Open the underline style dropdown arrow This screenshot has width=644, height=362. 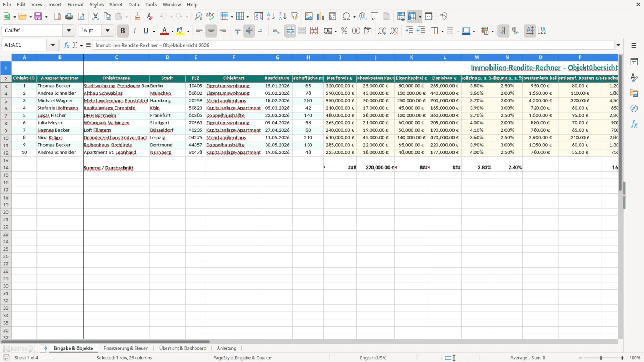(153, 31)
